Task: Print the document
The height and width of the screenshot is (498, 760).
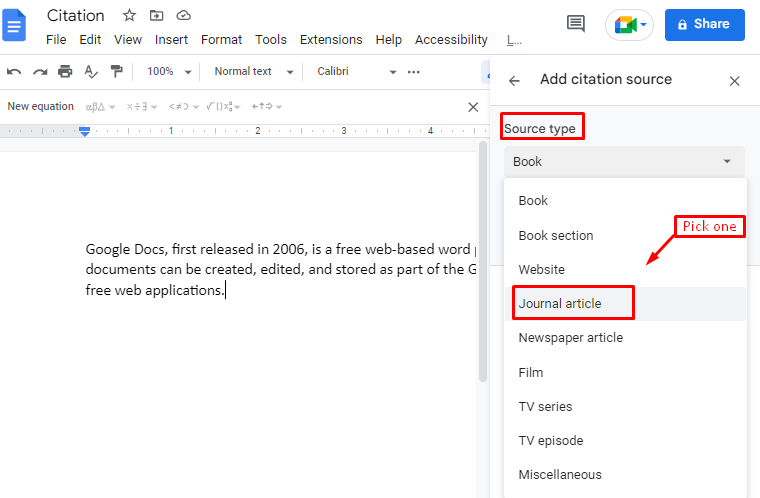Action: pos(65,72)
